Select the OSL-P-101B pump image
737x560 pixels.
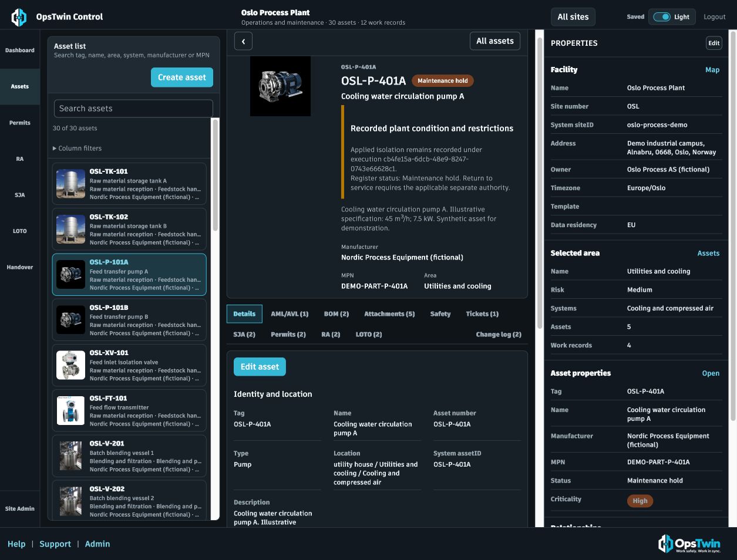click(71, 319)
